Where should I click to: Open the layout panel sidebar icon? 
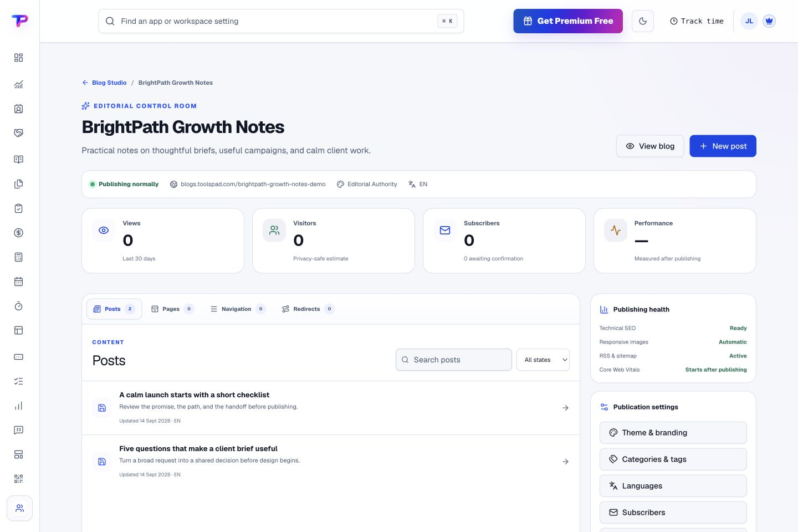click(x=18, y=330)
